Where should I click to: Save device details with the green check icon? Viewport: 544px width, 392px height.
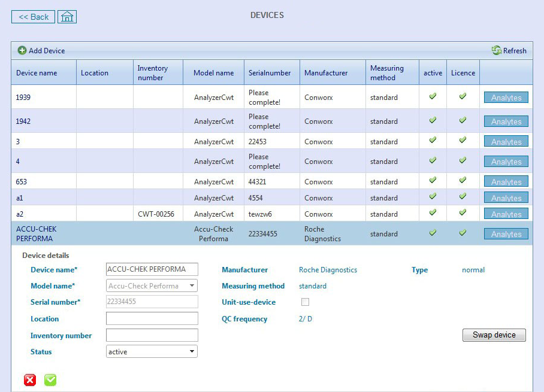[50, 379]
